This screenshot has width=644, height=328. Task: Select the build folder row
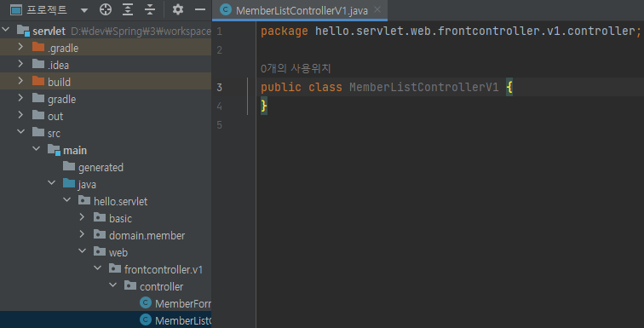(x=106, y=82)
